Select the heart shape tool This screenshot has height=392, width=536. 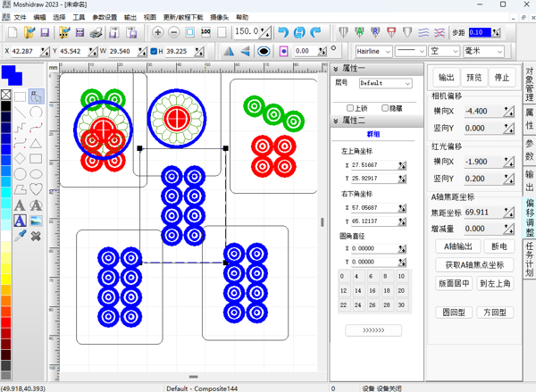36,188
